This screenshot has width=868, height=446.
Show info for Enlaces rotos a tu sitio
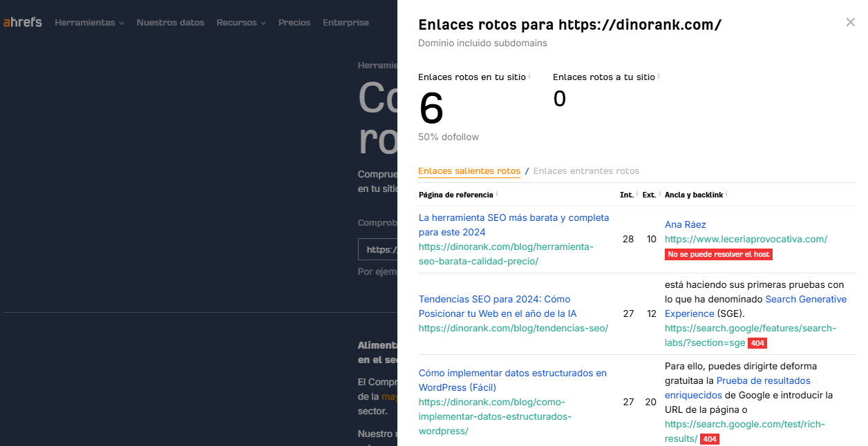[x=659, y=76]
